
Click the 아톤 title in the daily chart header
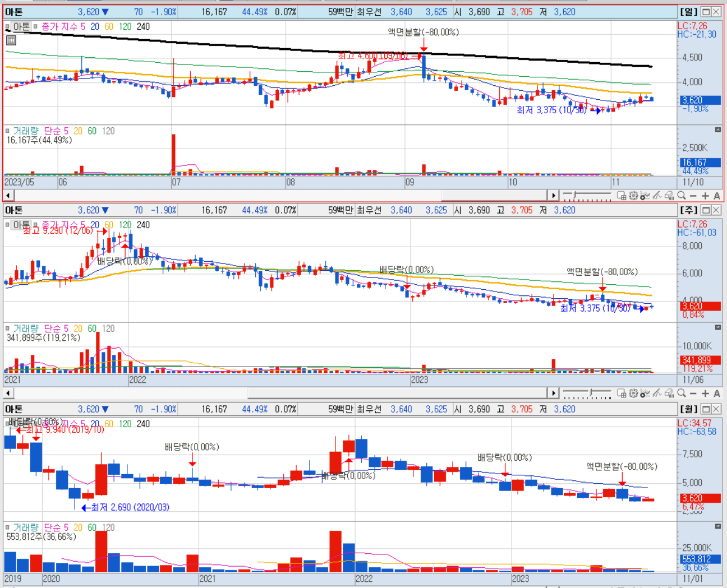(14, 12)
